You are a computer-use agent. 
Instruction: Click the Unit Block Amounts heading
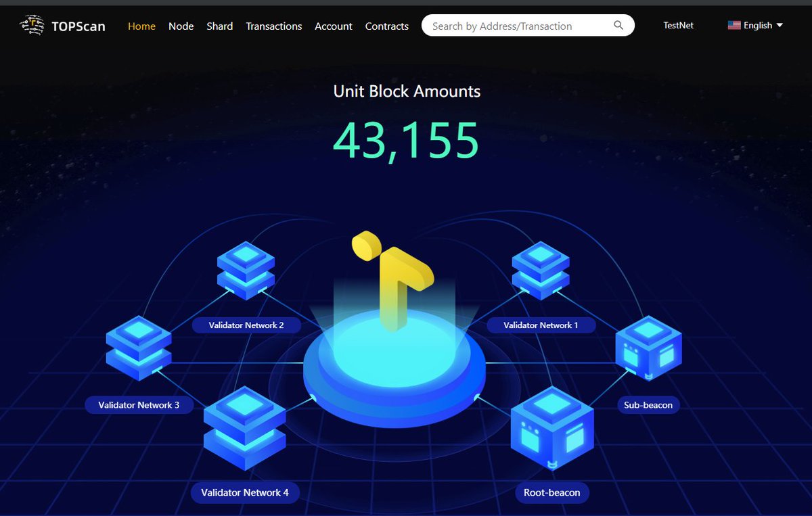407,91
